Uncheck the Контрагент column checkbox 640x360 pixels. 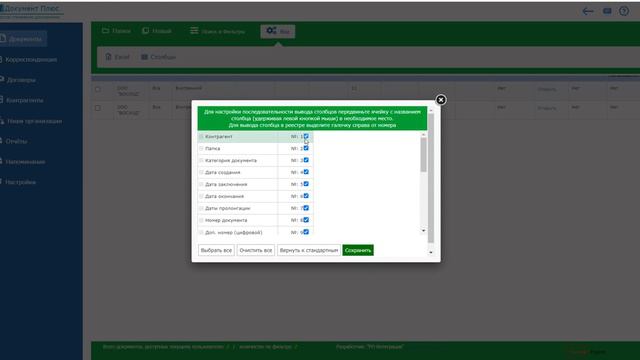coord(306,136)
